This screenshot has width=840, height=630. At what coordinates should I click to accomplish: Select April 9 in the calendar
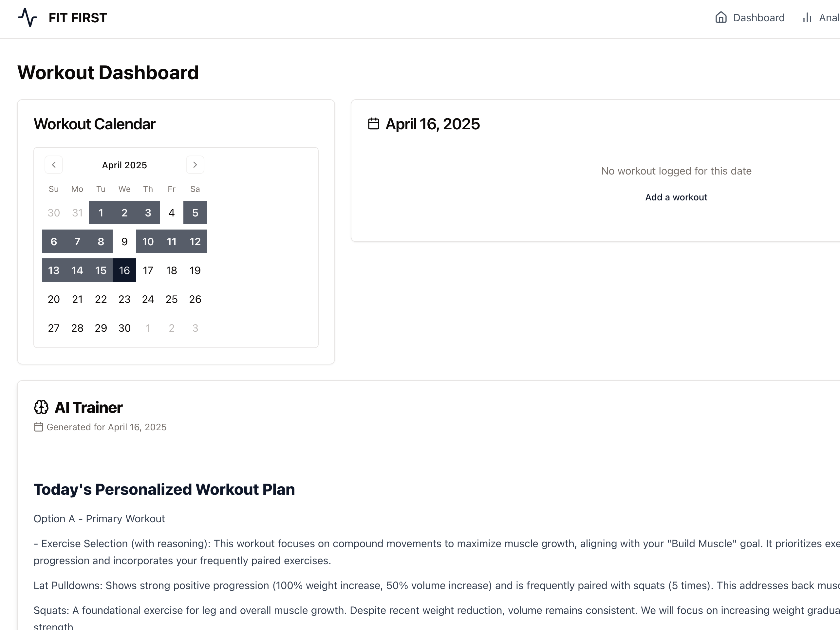pos(124,242)
